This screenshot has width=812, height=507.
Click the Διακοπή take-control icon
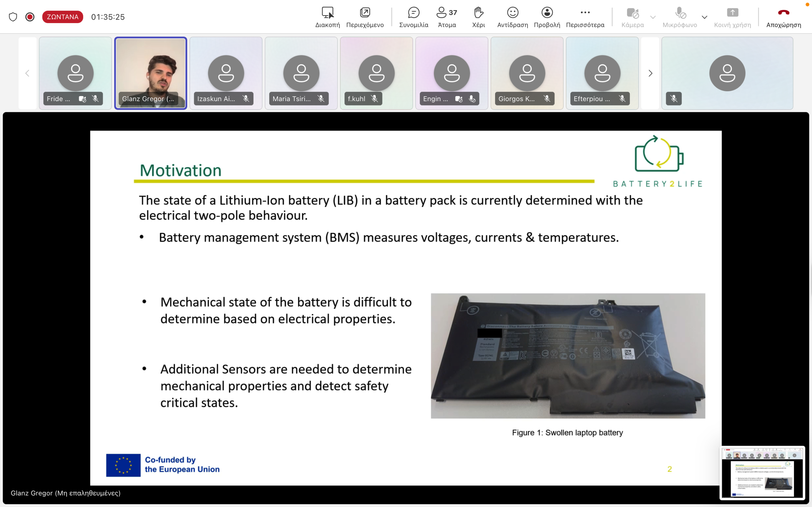click(x=327, y=17)
